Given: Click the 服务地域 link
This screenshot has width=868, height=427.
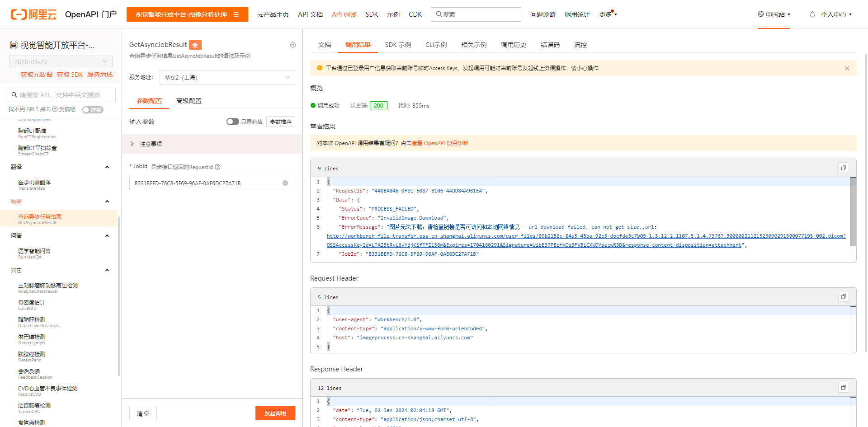Looking at the screenshot, I should coord(100,75).
